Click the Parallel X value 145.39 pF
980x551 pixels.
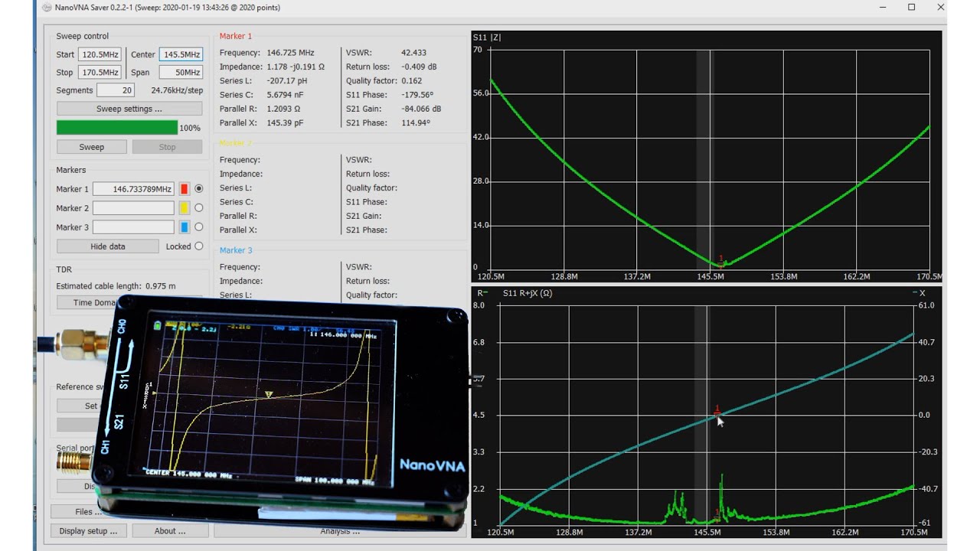[x=285, y=122]
